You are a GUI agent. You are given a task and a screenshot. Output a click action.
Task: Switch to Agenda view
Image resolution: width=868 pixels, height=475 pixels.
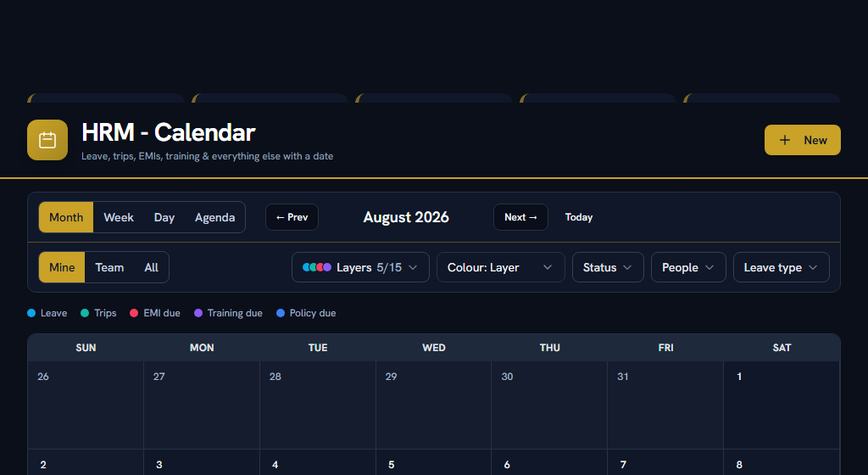[x=214, y=218]
